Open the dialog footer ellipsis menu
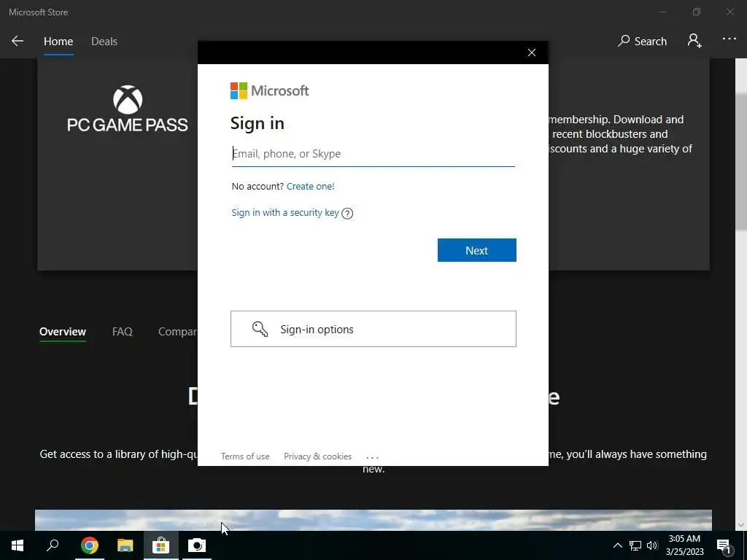 (x=372, y=457)
